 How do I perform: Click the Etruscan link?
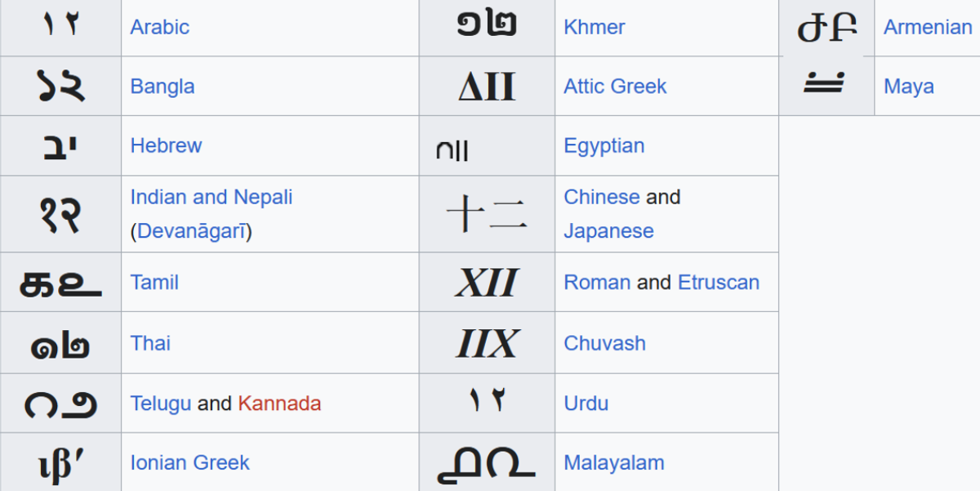pos(718,283)
